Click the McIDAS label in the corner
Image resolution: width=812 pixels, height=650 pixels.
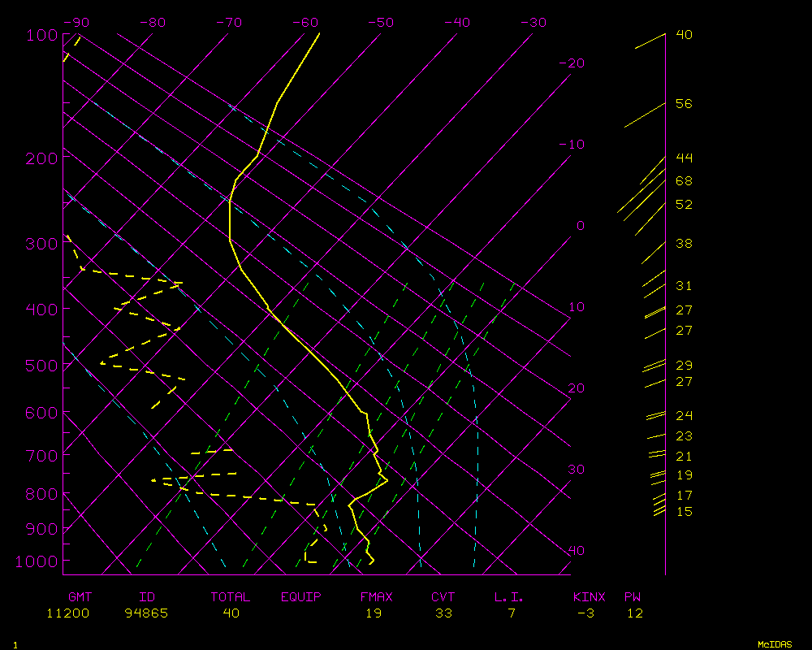774,644
